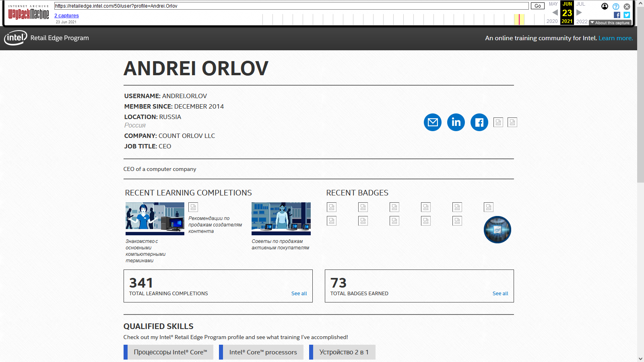This screenshot has height=362, width=644.
Task: Click the Wayback user account icon
Action: pyautogui.click(x=605, y=6)
